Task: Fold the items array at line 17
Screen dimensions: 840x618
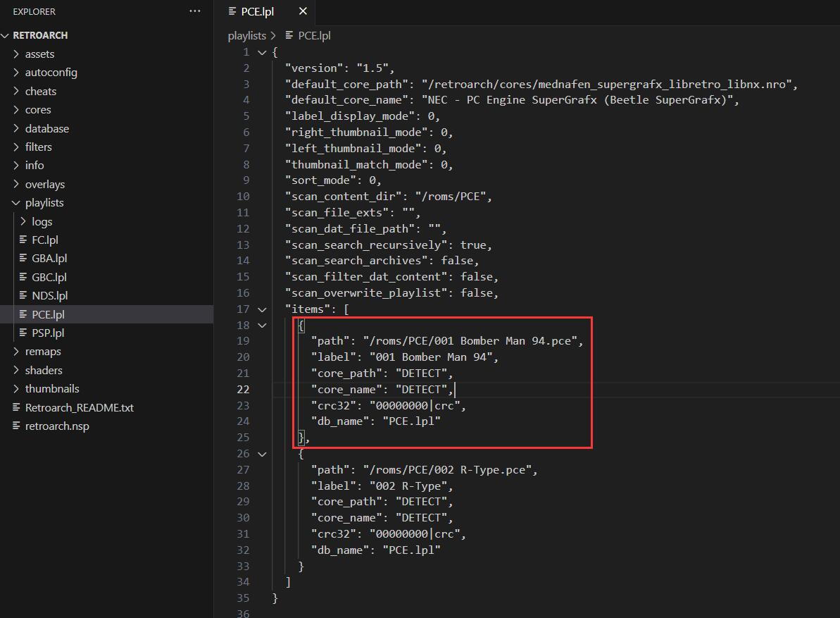Action: (262, 309)
